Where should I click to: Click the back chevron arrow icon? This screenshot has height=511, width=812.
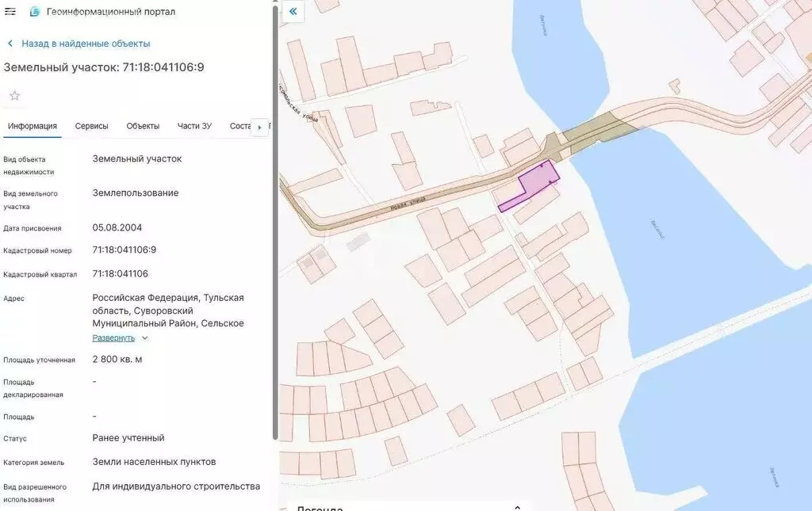coord(10,44)
